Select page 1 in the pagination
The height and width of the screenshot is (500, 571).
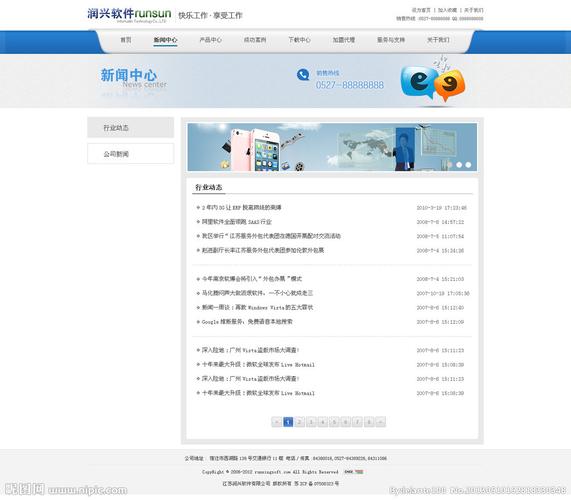[288, 422]
